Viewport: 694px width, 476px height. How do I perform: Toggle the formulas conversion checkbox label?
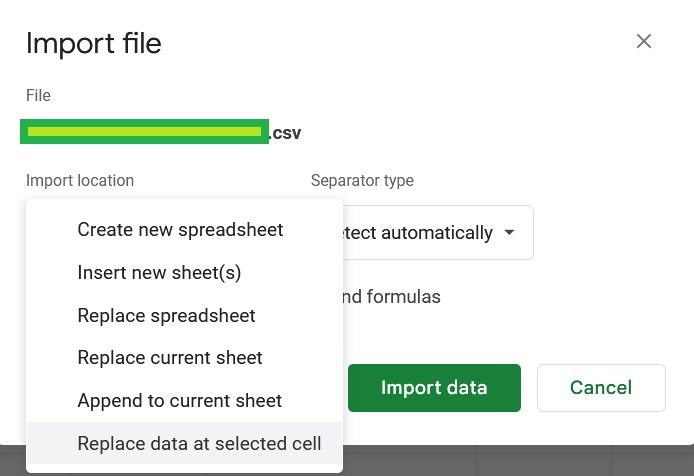tap(392, 297)
